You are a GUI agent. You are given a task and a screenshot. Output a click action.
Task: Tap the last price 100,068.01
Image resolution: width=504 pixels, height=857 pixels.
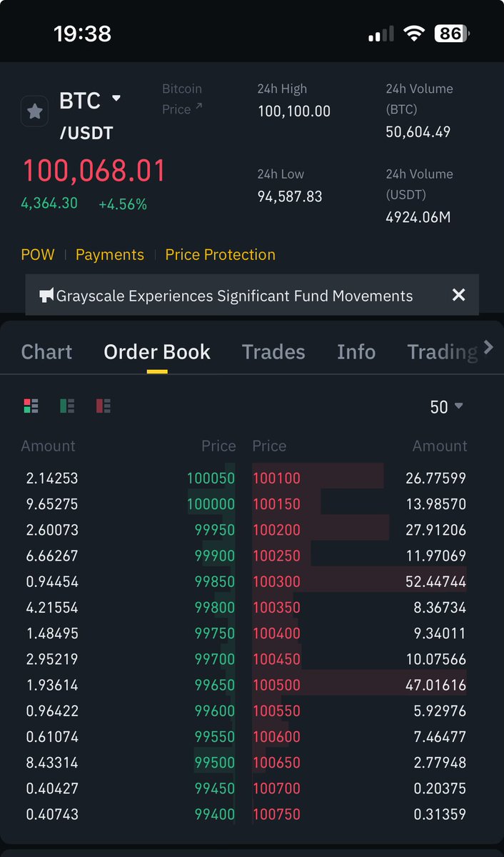(94, 171)
